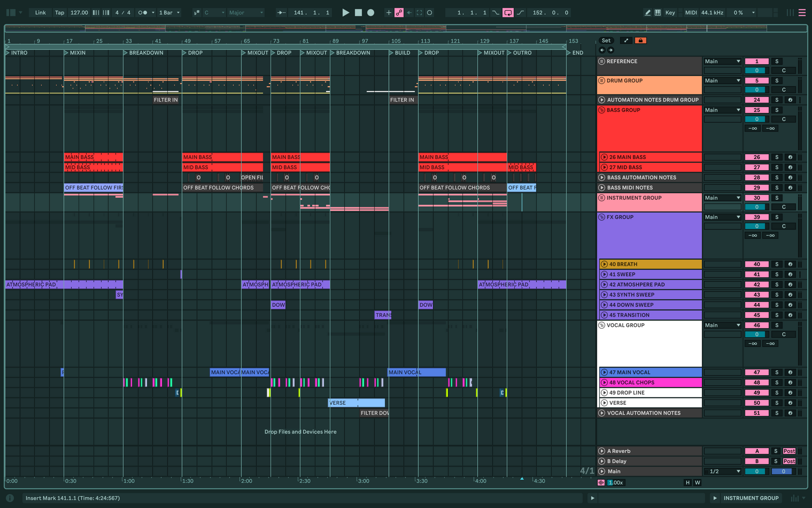Click the Set locator button
This screenshot has height=508, width=812.
point(606,41)
